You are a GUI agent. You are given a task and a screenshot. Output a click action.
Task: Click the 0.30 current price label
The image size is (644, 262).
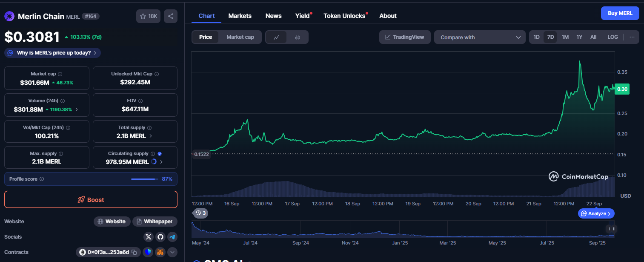[622, 89]
